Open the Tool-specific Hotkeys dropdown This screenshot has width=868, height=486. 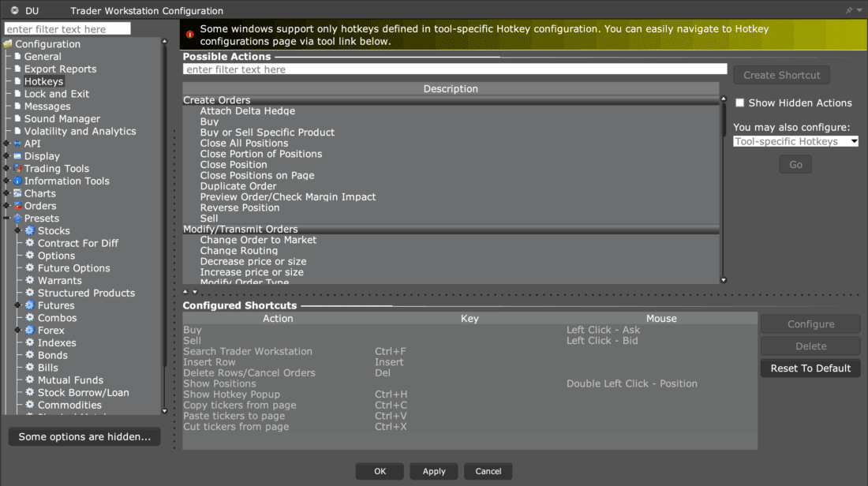(795, 140)
